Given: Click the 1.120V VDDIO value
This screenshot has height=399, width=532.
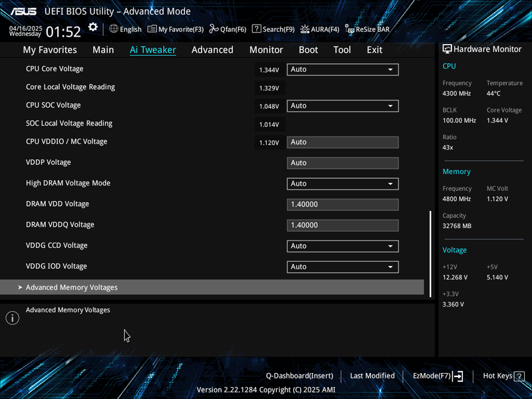Looking at the screenshot, I should click(269, 143).
